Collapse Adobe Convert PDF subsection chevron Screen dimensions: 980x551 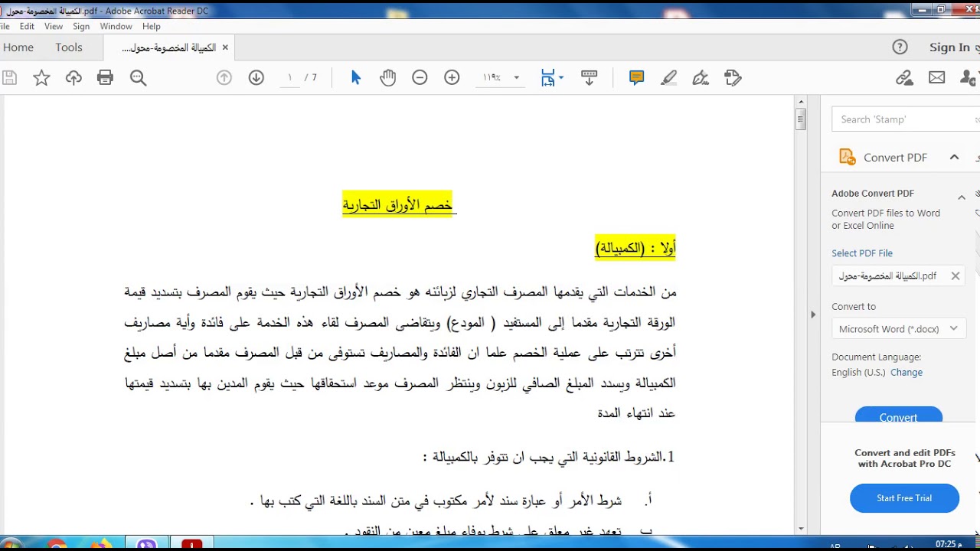962,197
